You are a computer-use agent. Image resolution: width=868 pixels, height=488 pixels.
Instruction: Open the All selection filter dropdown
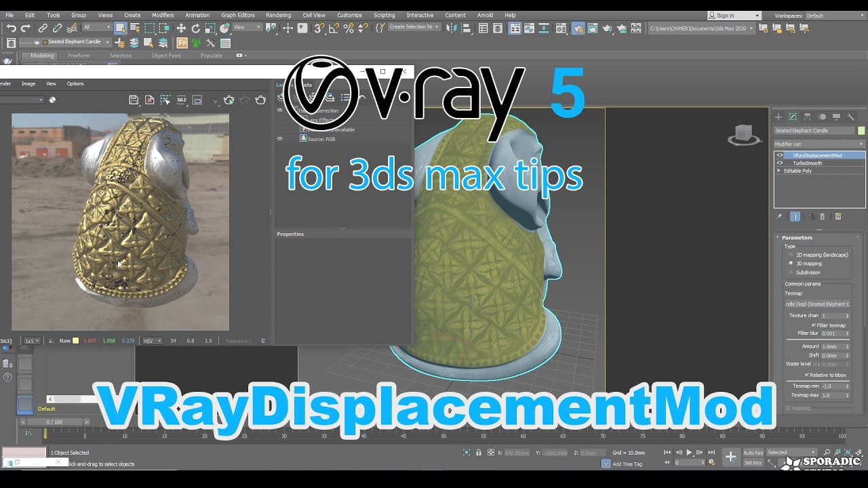[97, 27]
